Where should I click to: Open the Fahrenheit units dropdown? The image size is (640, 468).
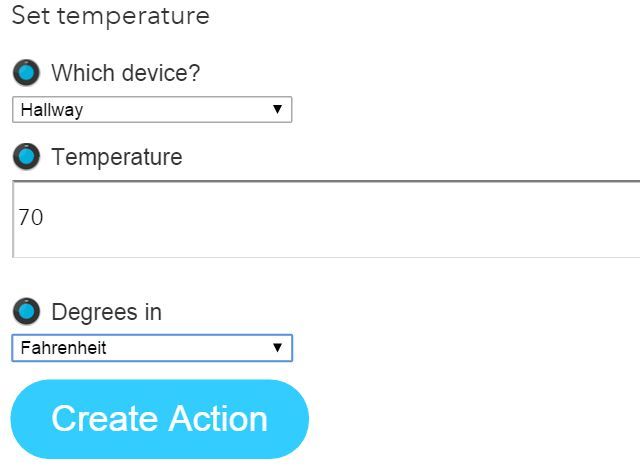[x=151, y=348]
